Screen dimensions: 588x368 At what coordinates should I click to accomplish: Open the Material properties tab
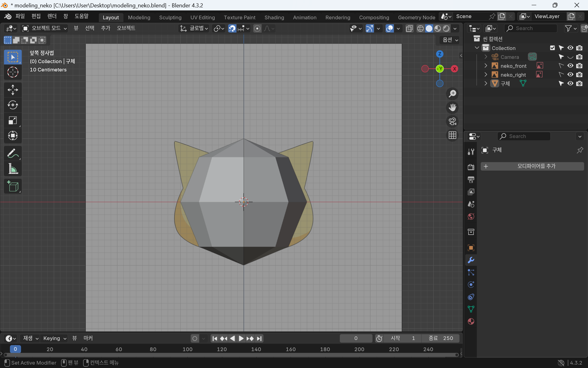(471, 321)
